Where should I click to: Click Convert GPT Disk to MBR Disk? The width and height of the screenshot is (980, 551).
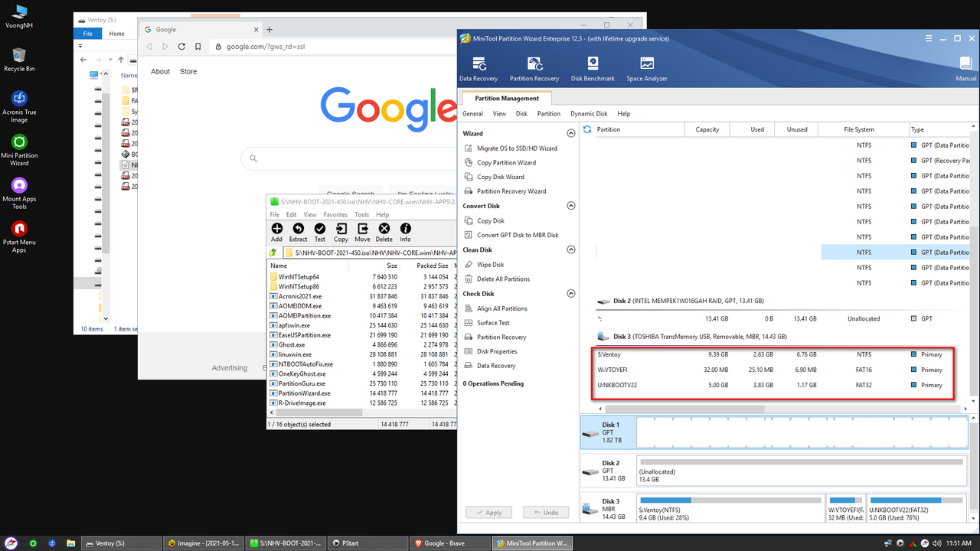(x=518, y=235)
